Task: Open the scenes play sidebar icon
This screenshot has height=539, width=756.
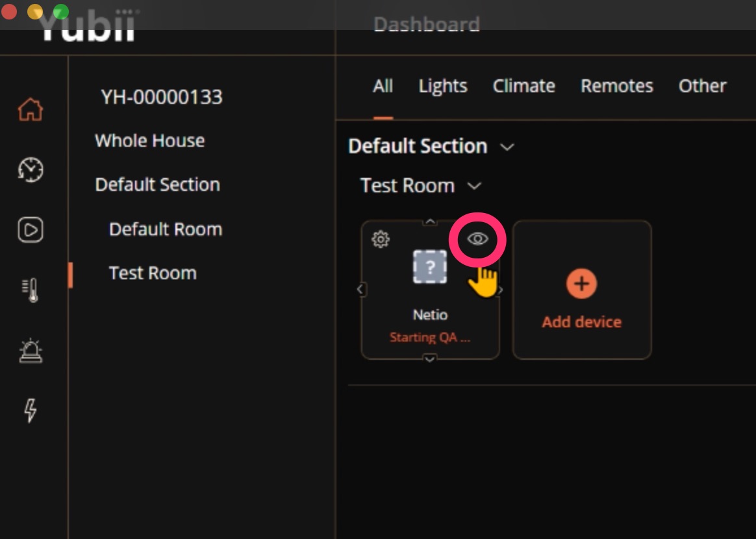Action: coord(31,229)
